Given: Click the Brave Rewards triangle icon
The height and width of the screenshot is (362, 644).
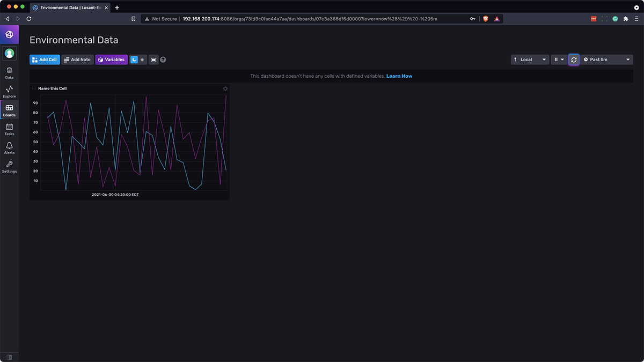Looking at the screenshot, I should click(497, 19).
